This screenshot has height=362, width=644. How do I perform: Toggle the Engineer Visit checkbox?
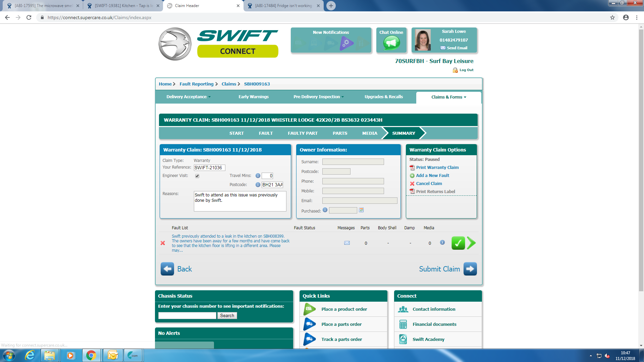197,176
